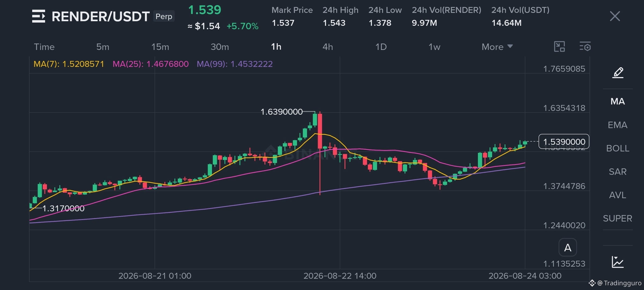Select the 5m interval

(x=103, y=47)
